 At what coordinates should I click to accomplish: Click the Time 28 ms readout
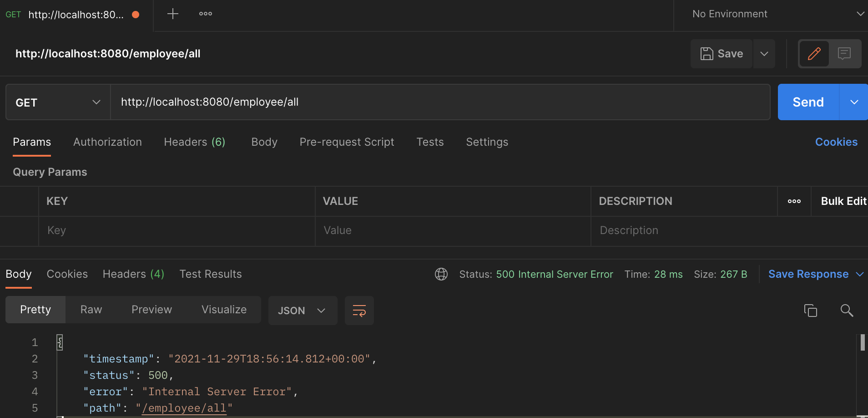pos(653,274)
